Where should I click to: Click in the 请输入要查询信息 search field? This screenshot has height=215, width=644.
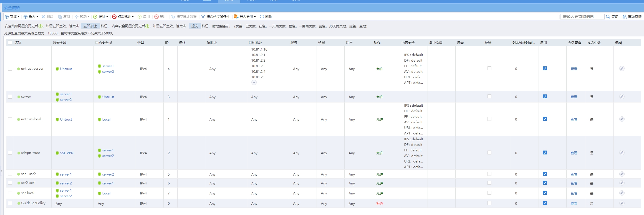pos(582,17)
